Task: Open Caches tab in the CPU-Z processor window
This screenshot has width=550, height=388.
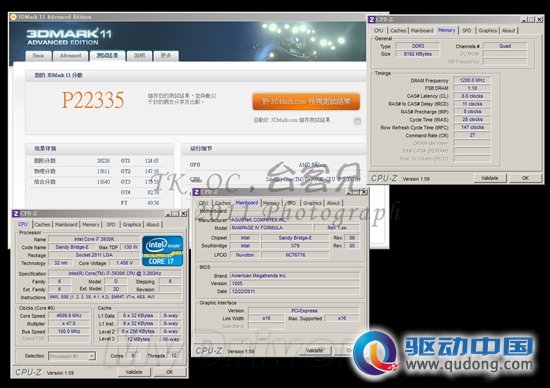Action: tap(42, 225)
